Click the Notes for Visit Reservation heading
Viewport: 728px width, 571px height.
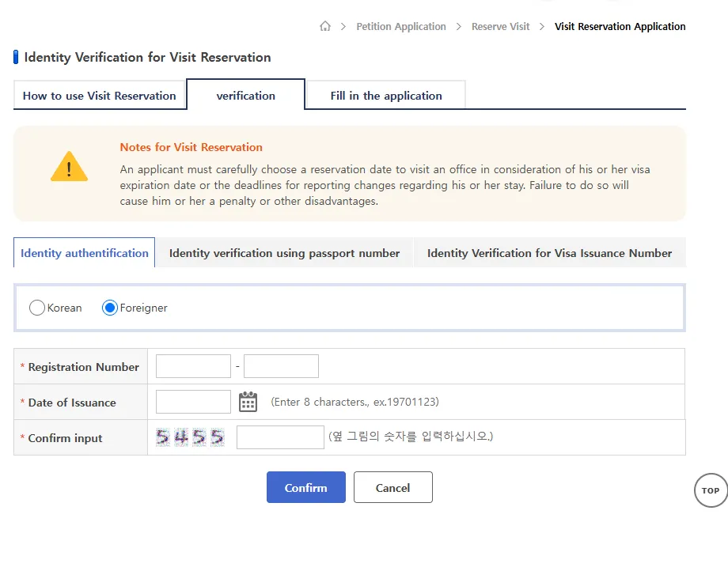(191, 147)
